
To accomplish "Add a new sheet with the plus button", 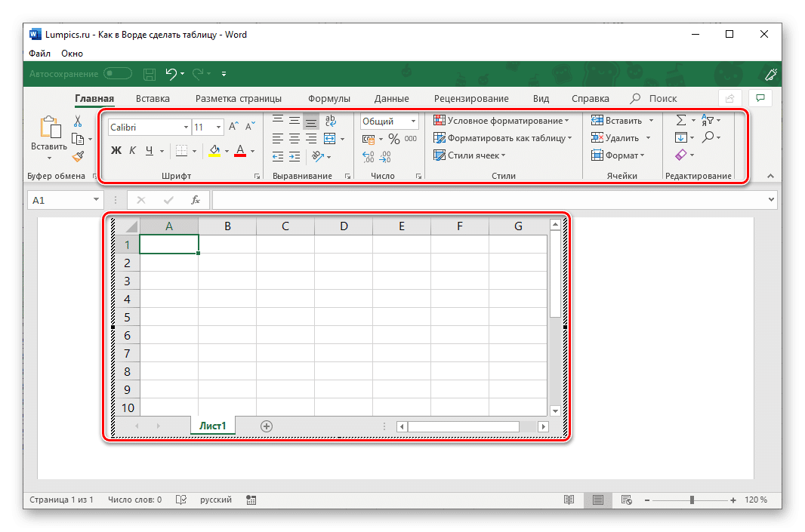I will (x=266, y=426).
